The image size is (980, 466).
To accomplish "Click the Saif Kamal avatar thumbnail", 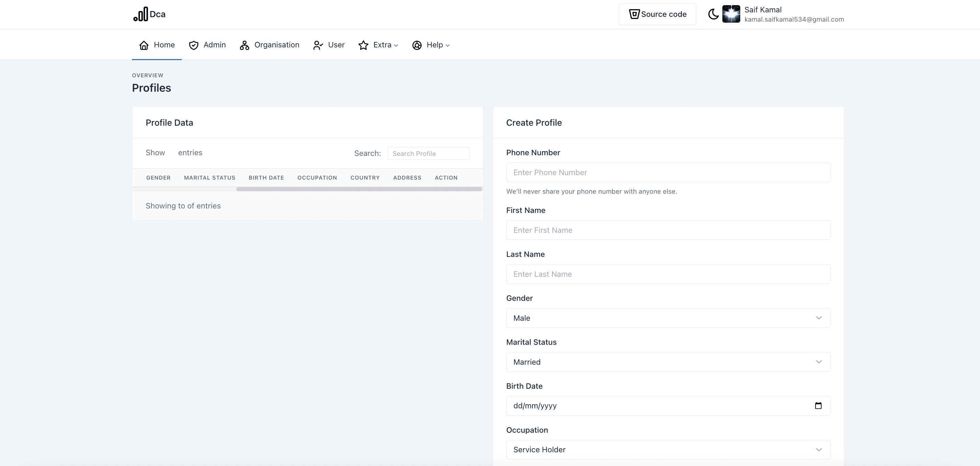I will (731, 14).
